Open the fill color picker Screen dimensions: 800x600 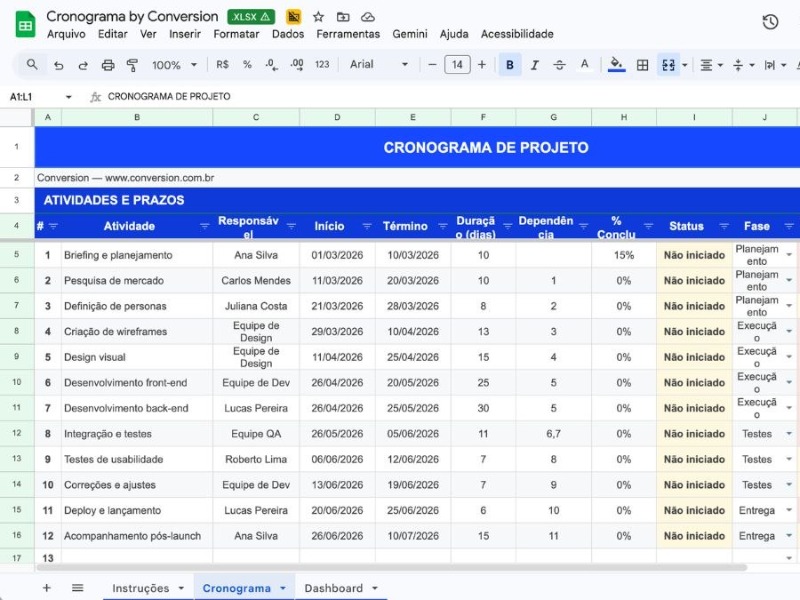click(616, 65)
